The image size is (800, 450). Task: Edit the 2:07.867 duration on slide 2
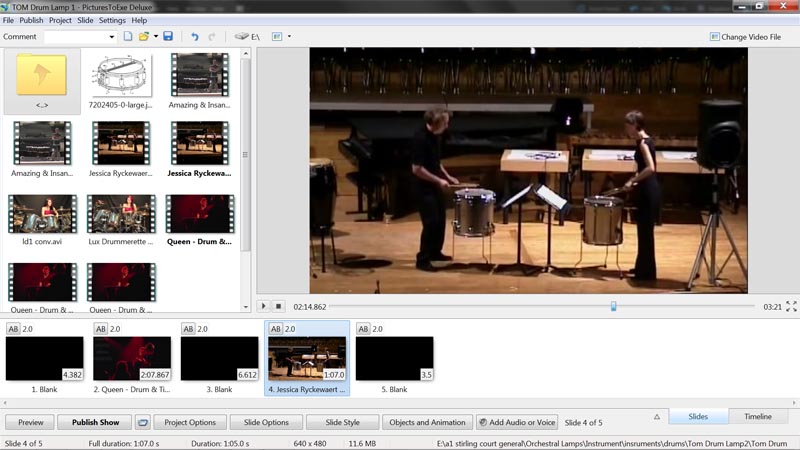(155, 374)
